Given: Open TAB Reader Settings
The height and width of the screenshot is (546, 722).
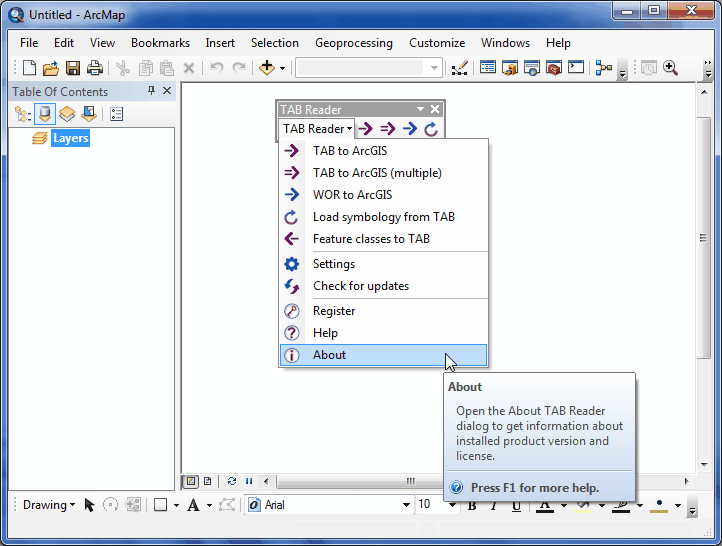Looking at the screenshot, I should (383, 264).
